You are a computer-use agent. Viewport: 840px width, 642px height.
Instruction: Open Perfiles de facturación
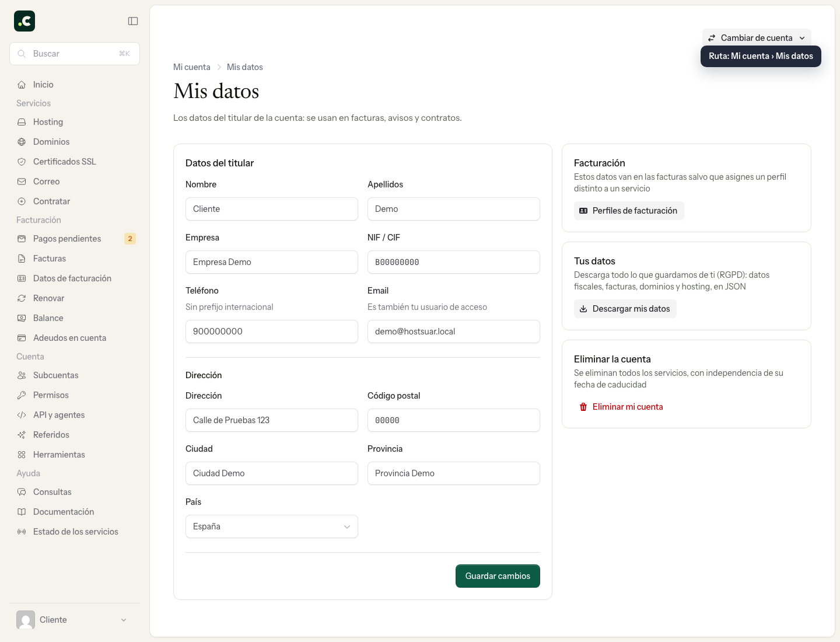pos(629,211)
